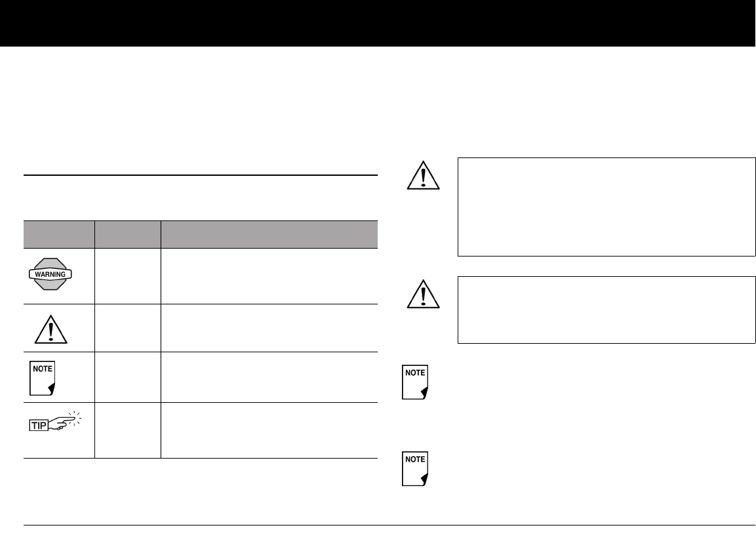Select the caution triangle icon inside the table

tap(50, 329)
